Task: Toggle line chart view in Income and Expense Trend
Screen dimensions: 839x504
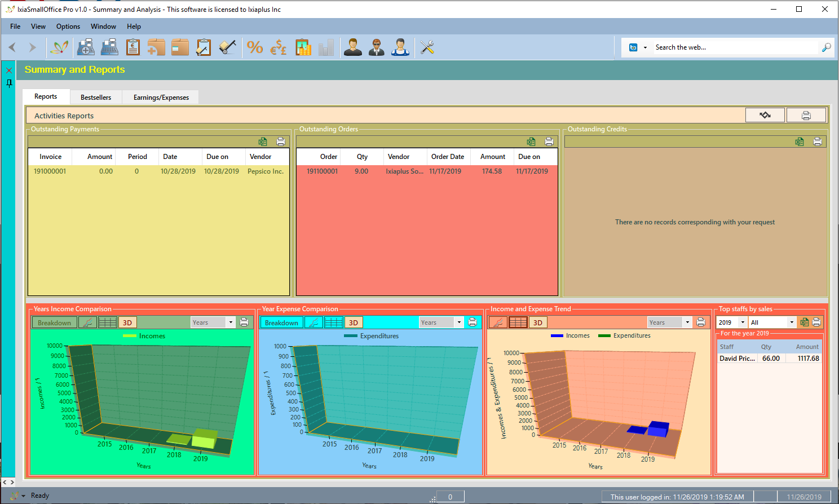Action: 497,322
